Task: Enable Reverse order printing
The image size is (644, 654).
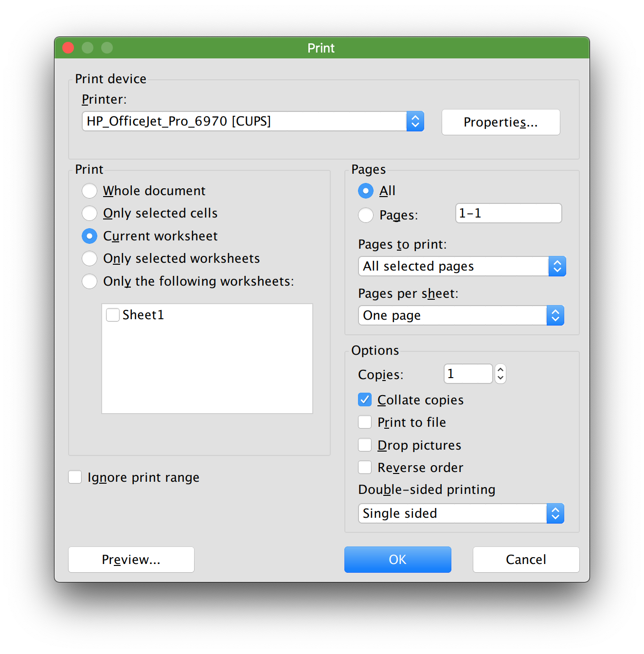Action: (x=365, y=467)
